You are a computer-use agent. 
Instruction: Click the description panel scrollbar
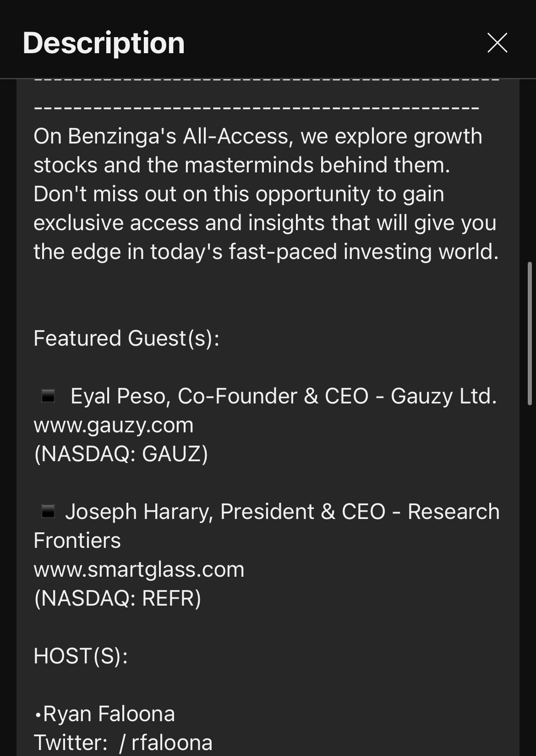pos(530,333)
